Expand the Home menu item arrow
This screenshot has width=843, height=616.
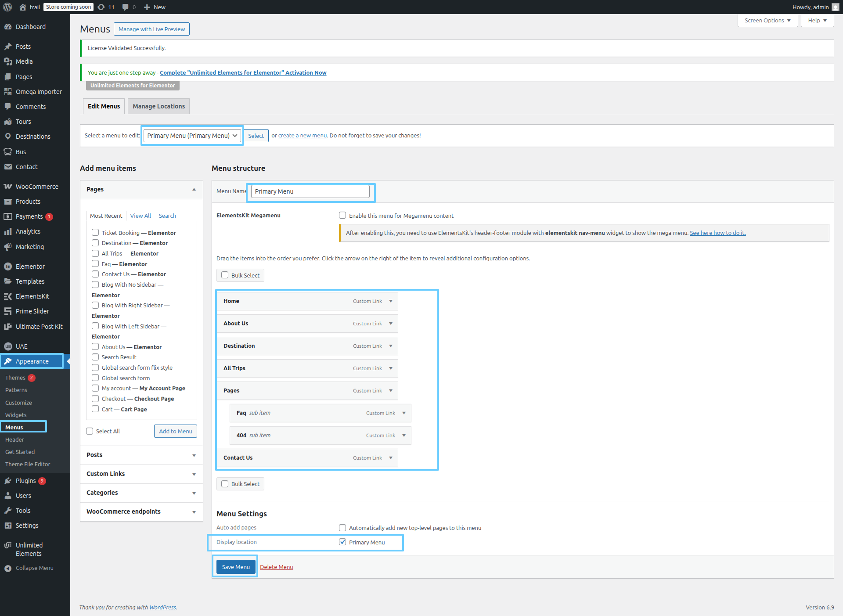pos(390,301)
